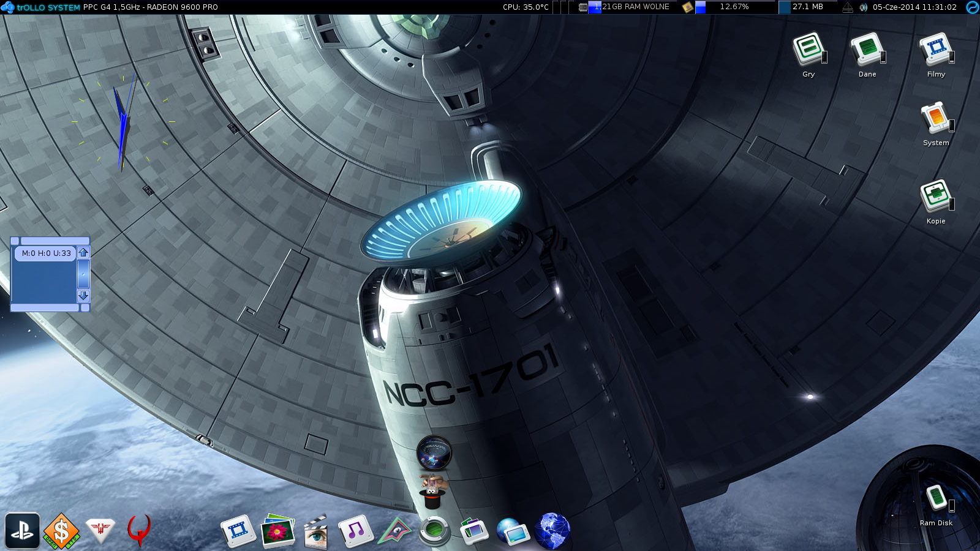This screenshot has width=980, height=551.
Task: Open the globe-with-monitor network icon
Action: click(513, 531)
